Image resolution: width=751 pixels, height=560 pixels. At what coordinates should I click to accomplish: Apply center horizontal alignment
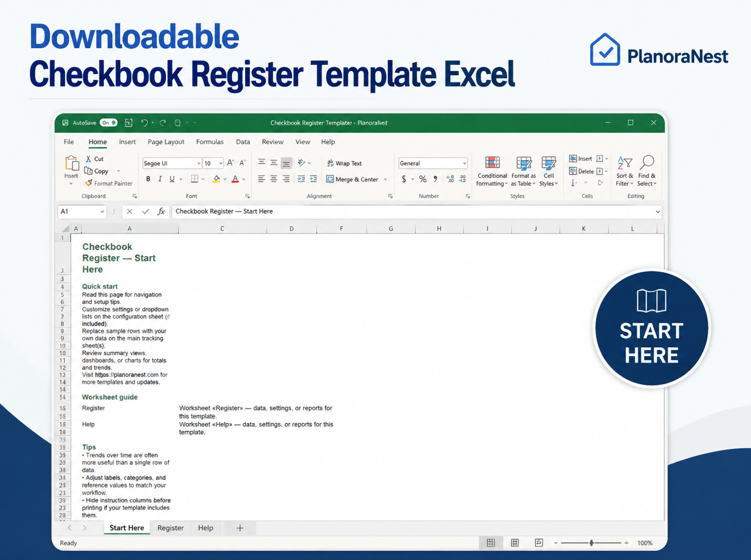pyautogui.click(x=274, y=179)
